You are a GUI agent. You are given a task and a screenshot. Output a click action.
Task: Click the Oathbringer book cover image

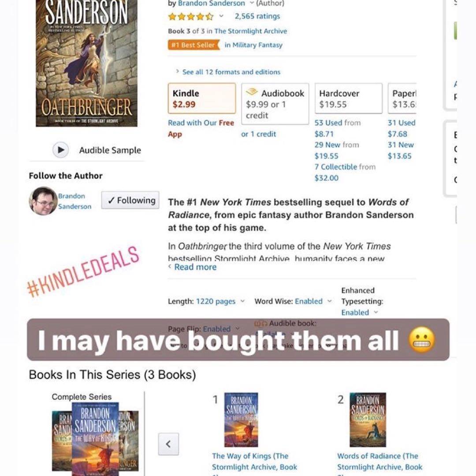[x=86, y=63]
